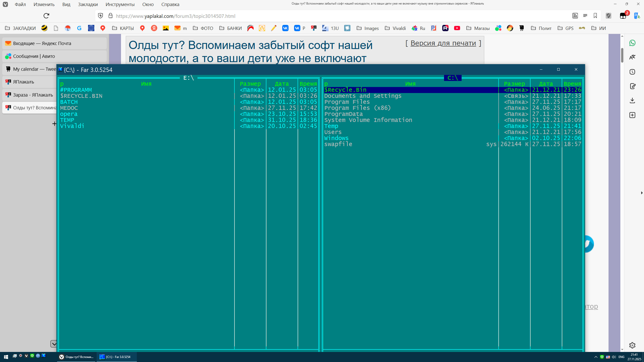Switch to Сообщения | Авито tab
The width and height of the screenshot is (644, 362).
[x=55, y=56]
